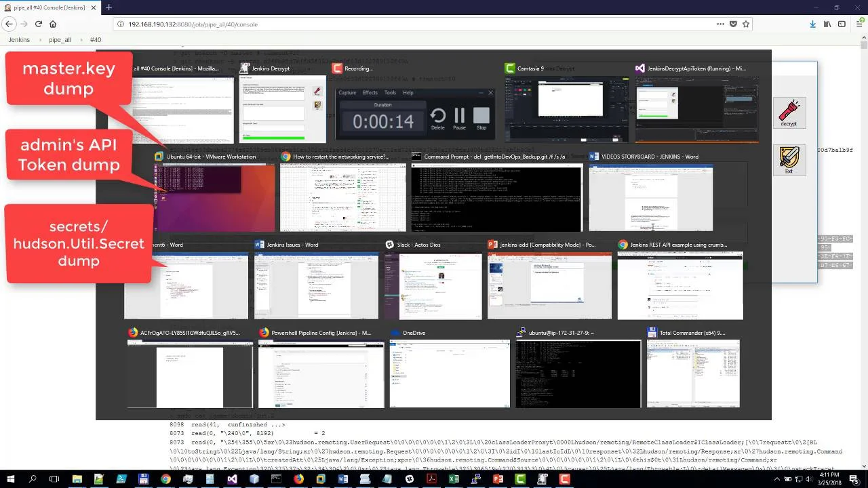Image resolution: width=868 pixels, height=488 pixels.
Task: Open the page actions three-dot menu
Action: click(x=720, y=24)
